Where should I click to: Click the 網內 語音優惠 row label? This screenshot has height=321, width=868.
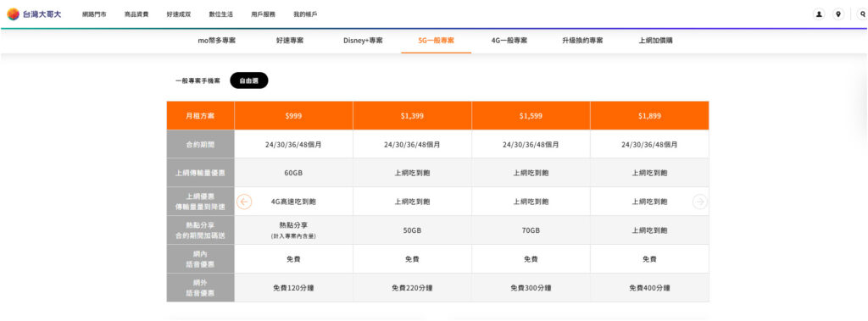(x=200, y=259)
